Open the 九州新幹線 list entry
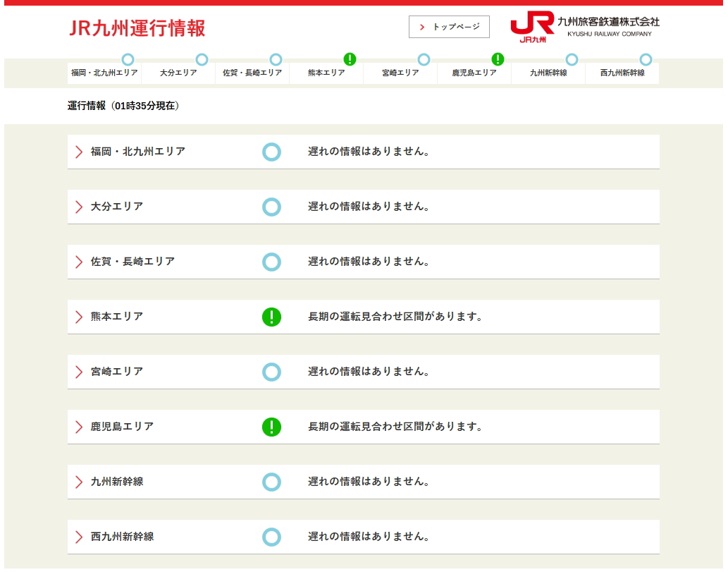This screenshot has width=728, height=572. point(364,482)
